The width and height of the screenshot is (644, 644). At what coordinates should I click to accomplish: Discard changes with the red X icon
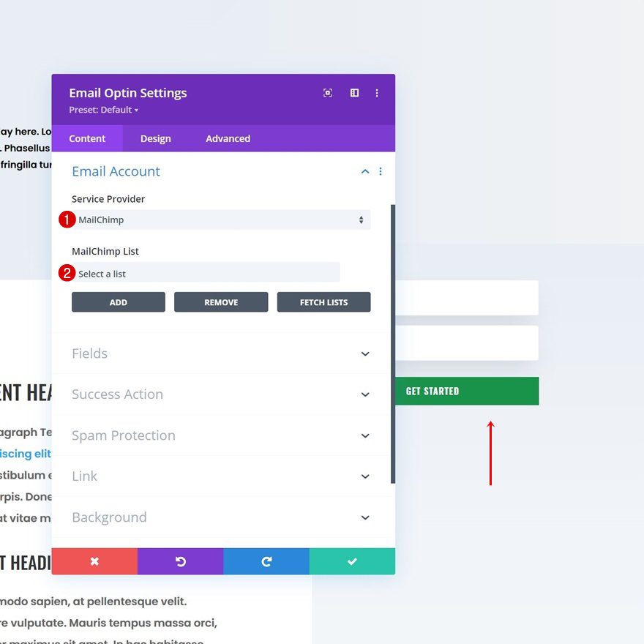click(x=94, y=561)
